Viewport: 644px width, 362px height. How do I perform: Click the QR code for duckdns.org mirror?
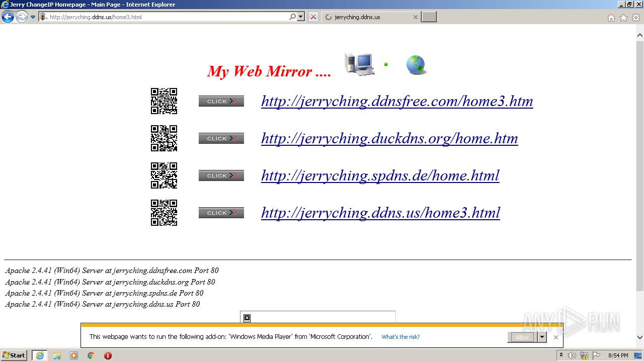tap(164, 138)
